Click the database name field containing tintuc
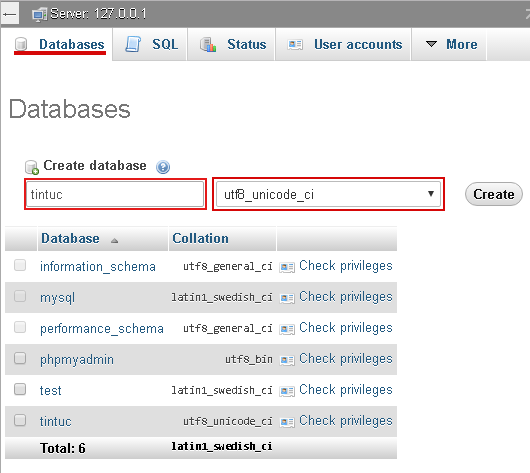This screenshot has height=473, width=530. pyautogui.click(x=115, y=194)
